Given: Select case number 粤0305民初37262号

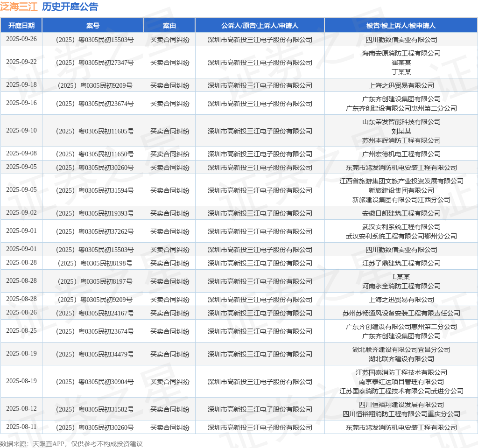Looking at the screenshot, I should click(x=95, y=231).
